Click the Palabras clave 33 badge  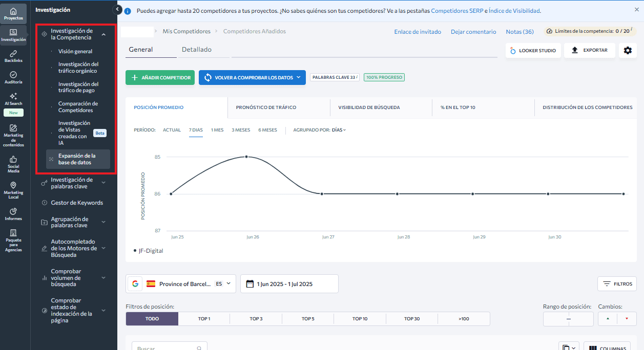click(x=335, y=77)
